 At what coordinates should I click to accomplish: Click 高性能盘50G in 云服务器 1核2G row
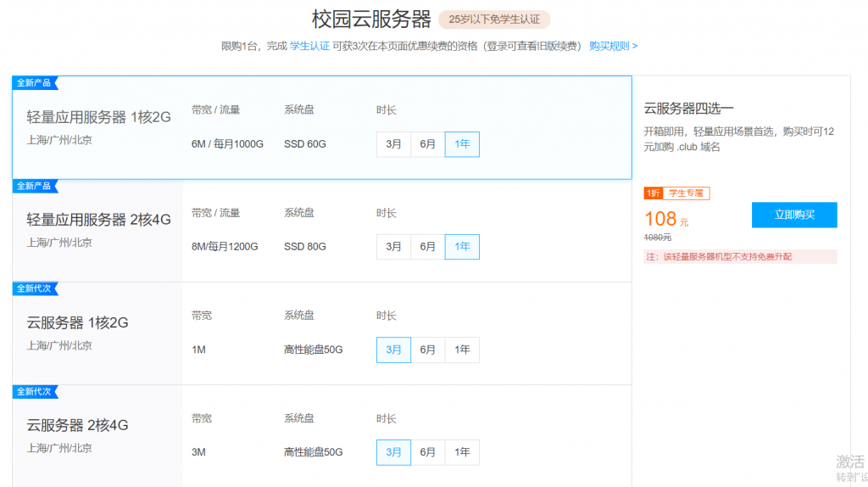(x=314, y=350)
